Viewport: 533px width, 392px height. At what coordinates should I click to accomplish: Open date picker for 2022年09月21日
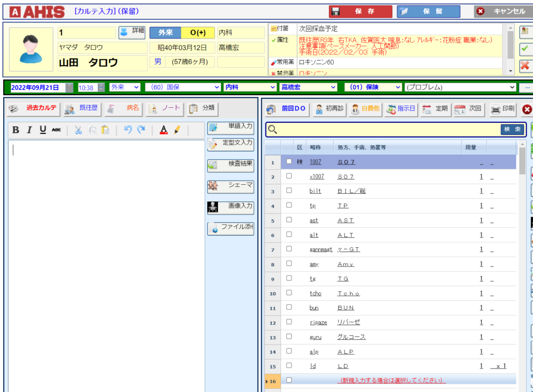[69, 87]
